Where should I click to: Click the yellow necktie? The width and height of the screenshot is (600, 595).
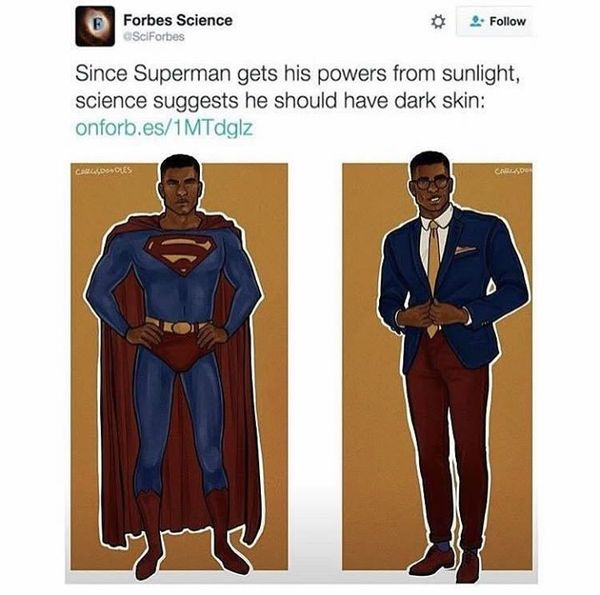click(x=433, y=277)
